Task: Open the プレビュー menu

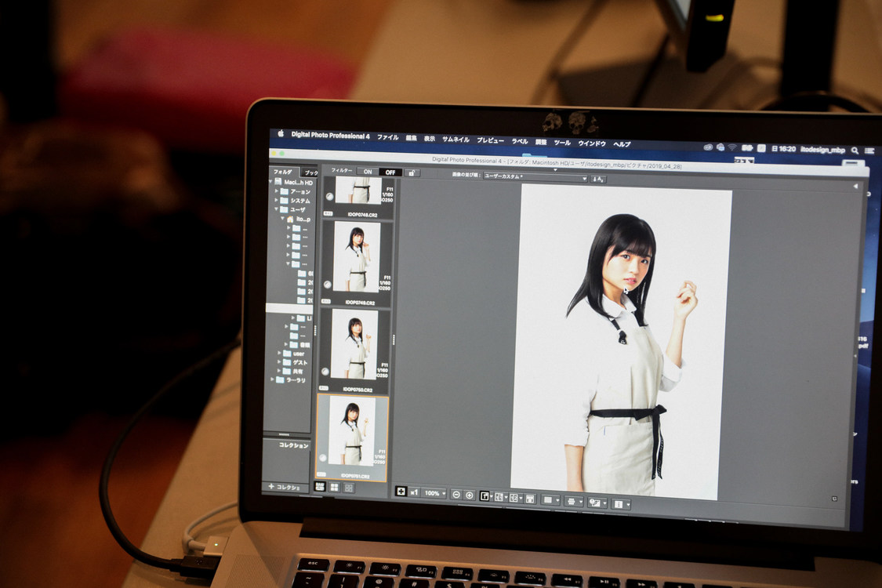Action: click(490, 140)
